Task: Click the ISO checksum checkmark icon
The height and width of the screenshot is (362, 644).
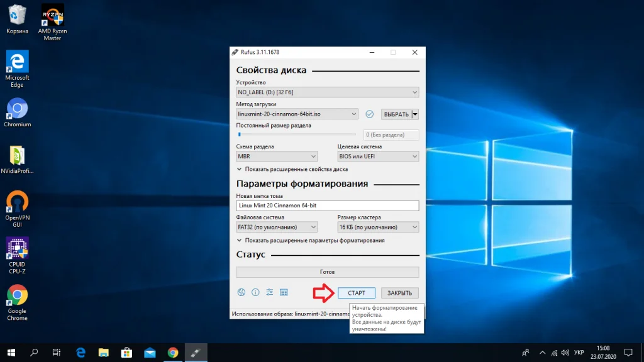Action: [370, 114]
